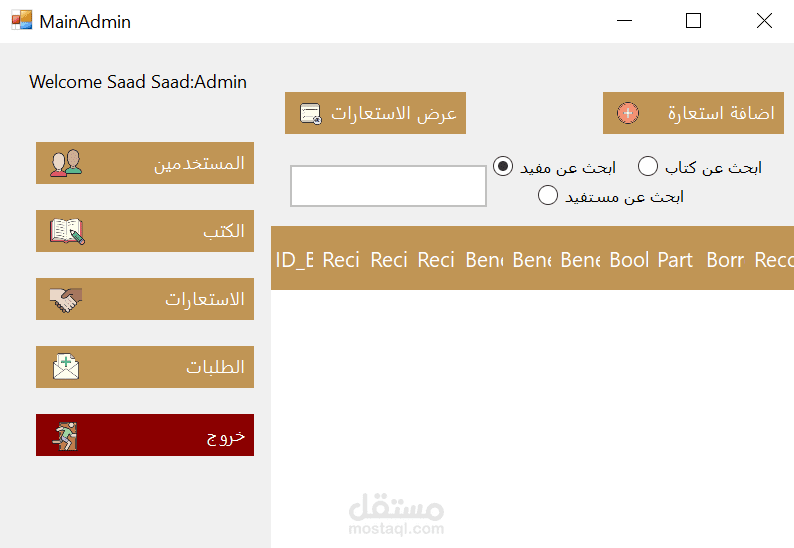Click the users icon in the sidebar
794x548 pixels.
click(x=66, y=163)
